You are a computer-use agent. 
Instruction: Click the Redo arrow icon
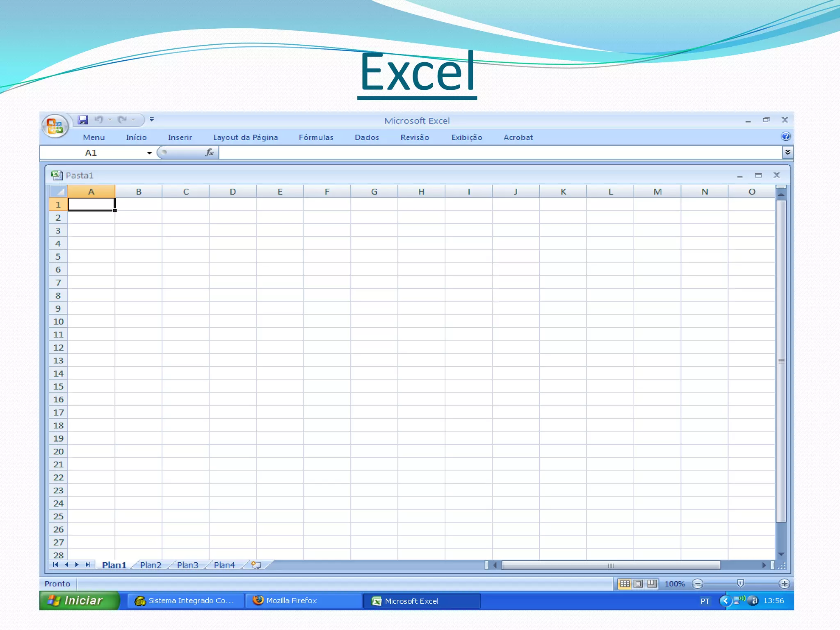pyautogui.click(x=122, y=120)
